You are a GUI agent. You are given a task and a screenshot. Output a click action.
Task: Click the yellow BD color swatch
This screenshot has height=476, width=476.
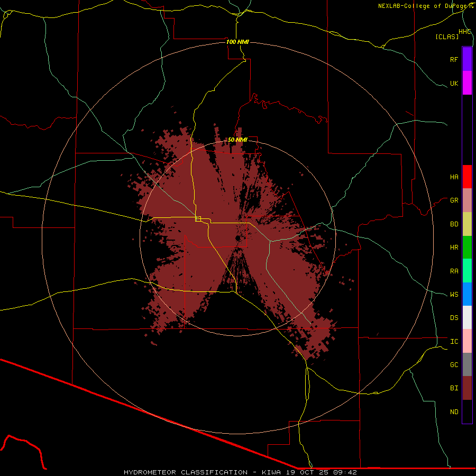click(x=467, y=224)
